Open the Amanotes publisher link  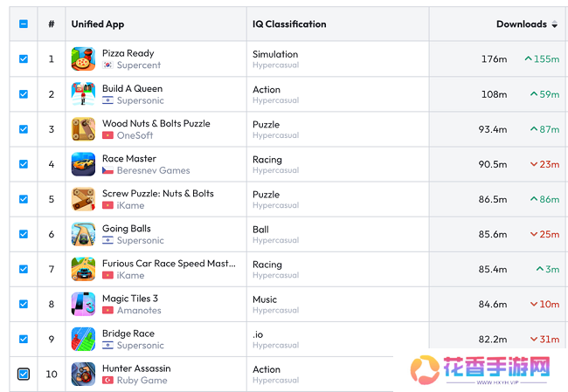139,310
